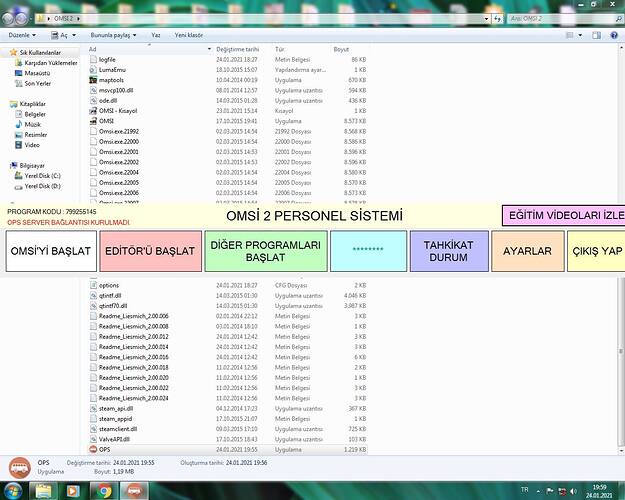
Task: Click the Explorer back arrow
Action: point(8,18)
